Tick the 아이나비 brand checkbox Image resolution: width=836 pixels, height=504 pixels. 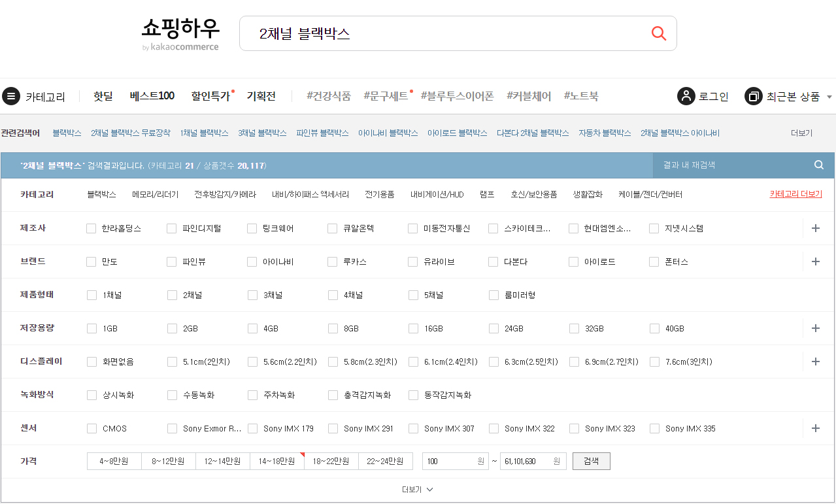pos(252,261)
